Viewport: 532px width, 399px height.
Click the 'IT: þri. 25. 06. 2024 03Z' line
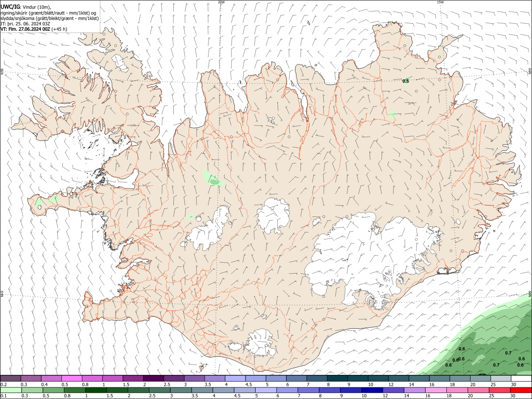click(25, 24)
